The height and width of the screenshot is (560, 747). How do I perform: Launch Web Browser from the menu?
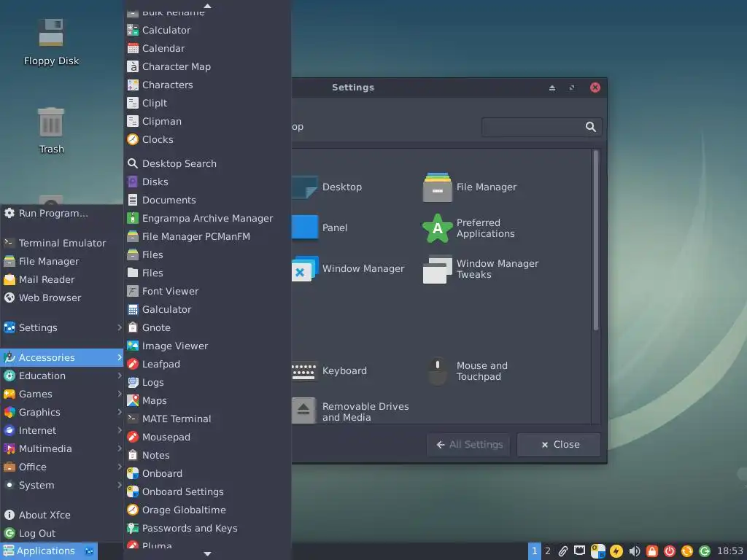(x=61, y=297)
